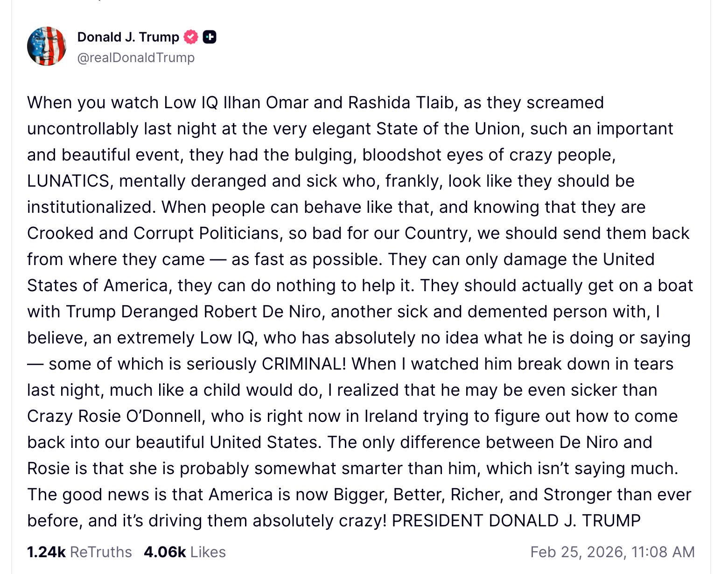This screenshot has width=728, height=574.
Task: Click the black plus badge icon
Action: coord(210,37)
